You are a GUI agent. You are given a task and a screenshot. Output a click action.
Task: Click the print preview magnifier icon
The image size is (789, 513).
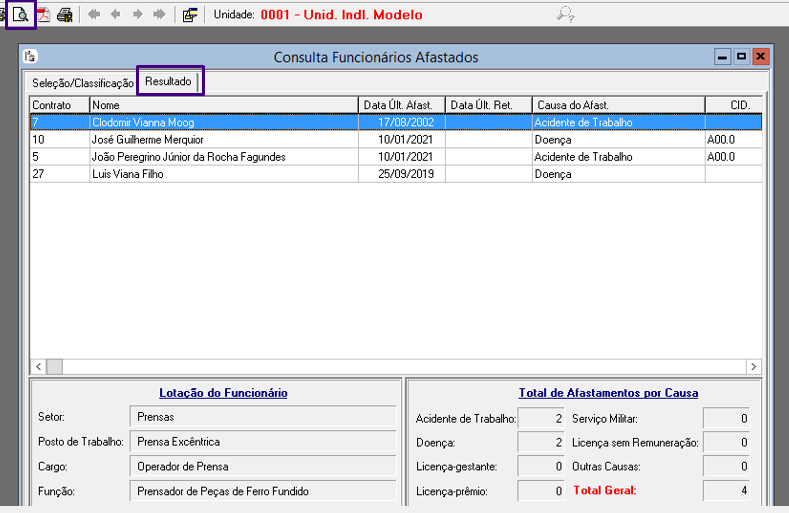(x=20, y=15)
